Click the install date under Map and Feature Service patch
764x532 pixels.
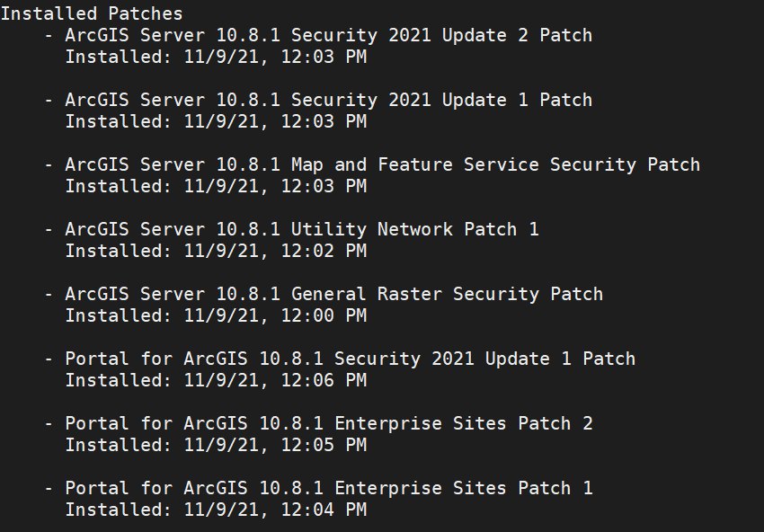[x=216, y=186]
